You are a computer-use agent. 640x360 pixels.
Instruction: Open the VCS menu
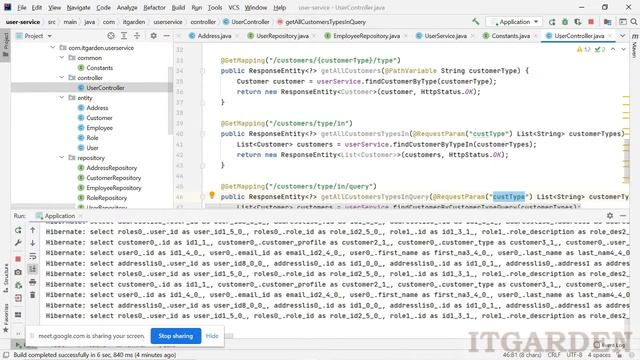pos(233,7)
